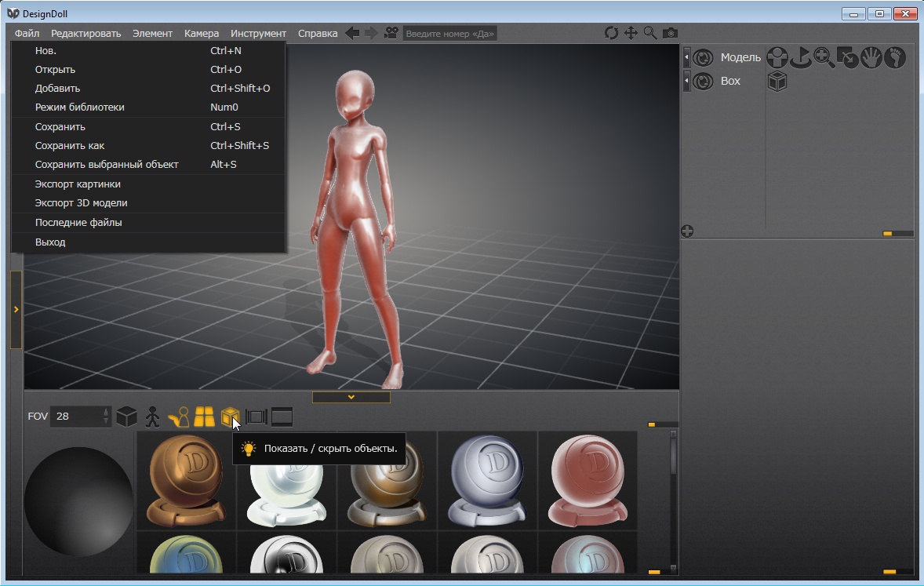Click the back arrow in the menu bar
The height and width of the screenshot is (586, 924).
[x=352, y=33]
